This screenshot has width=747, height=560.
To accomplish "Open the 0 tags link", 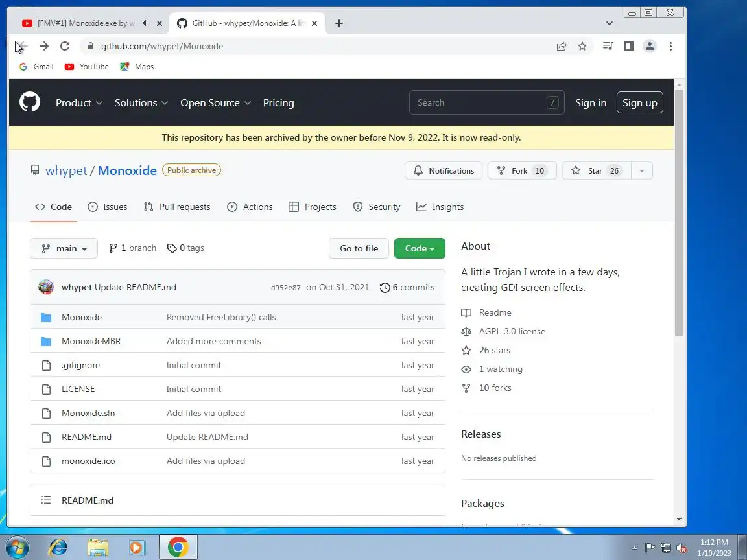I will pos(185,248).
